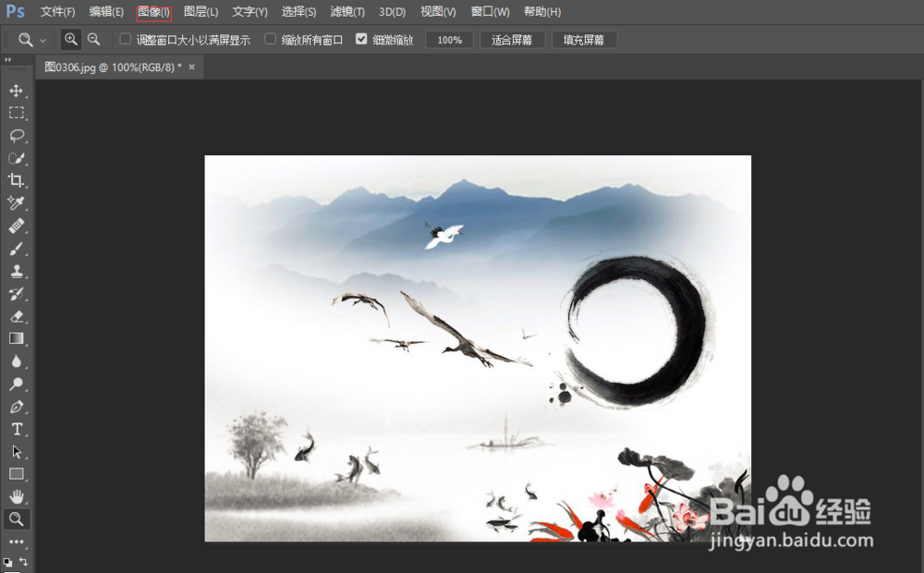Expand the toolbar with double-arrow toggle
Screen dimensions: 924x573
tap(7, 59)
